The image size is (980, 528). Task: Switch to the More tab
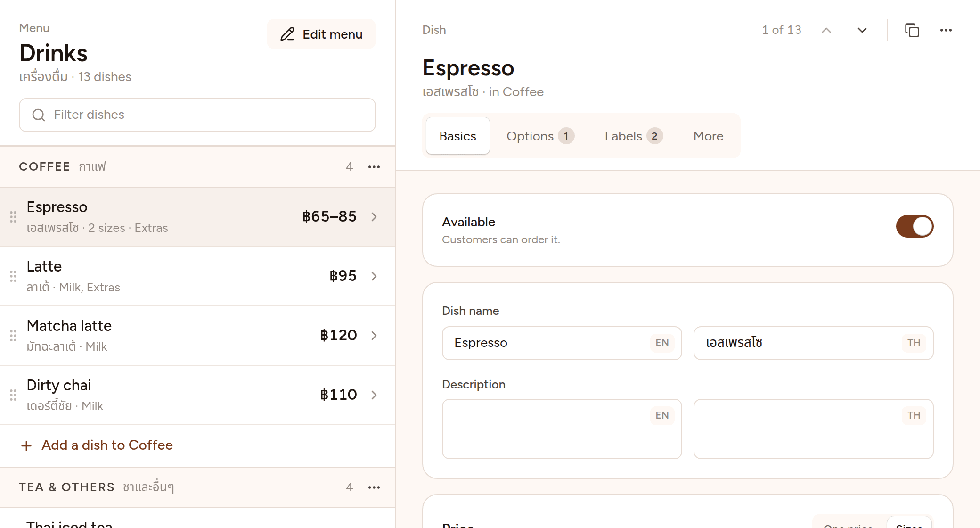point(708,136)
